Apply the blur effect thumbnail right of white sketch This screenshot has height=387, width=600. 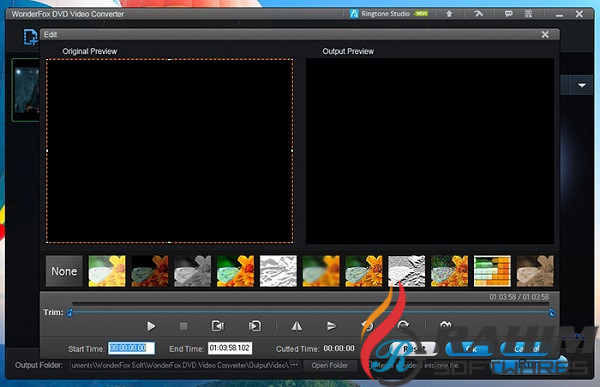[321, 271]
